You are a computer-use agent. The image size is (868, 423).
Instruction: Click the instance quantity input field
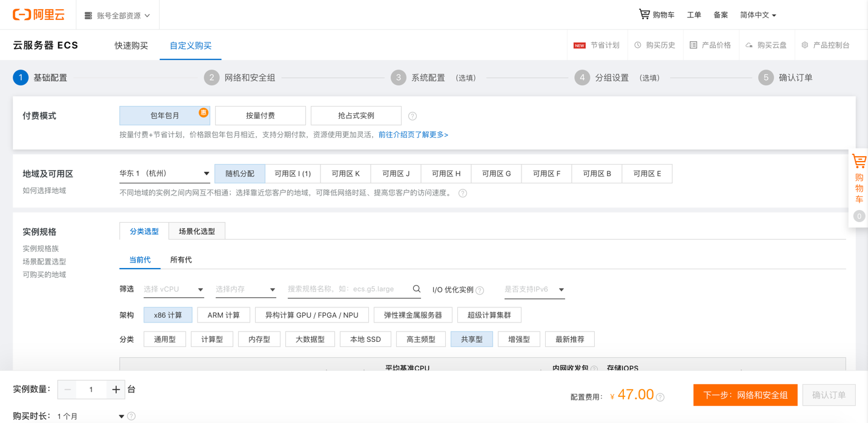pos(91,390)
